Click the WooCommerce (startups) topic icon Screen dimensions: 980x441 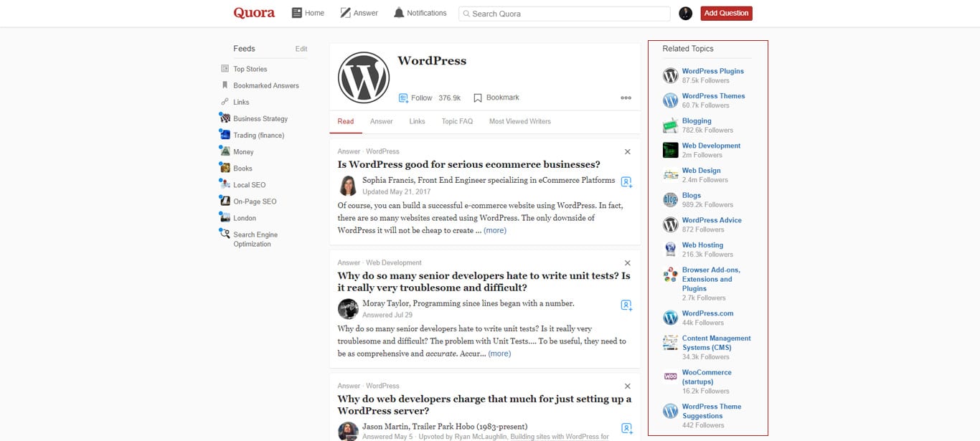click(x=670, y=376)
